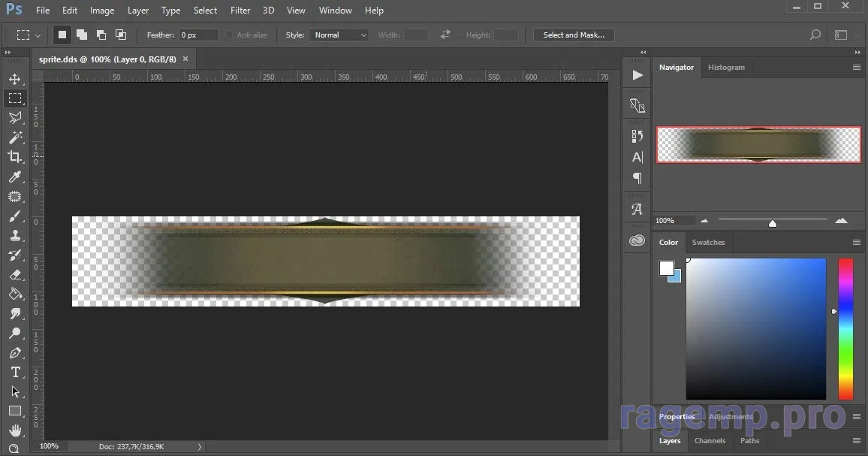
Task: Switch to the Histogram tab
Action: click(726, 68)
